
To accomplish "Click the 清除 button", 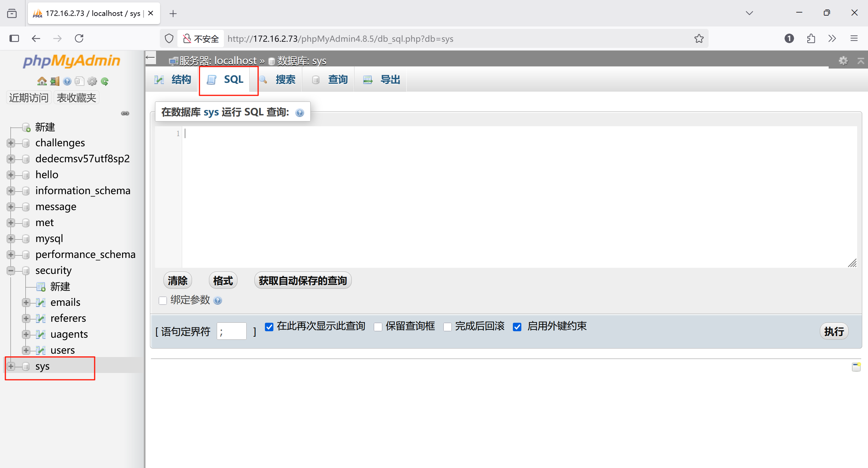I will [x=178, y=281].
